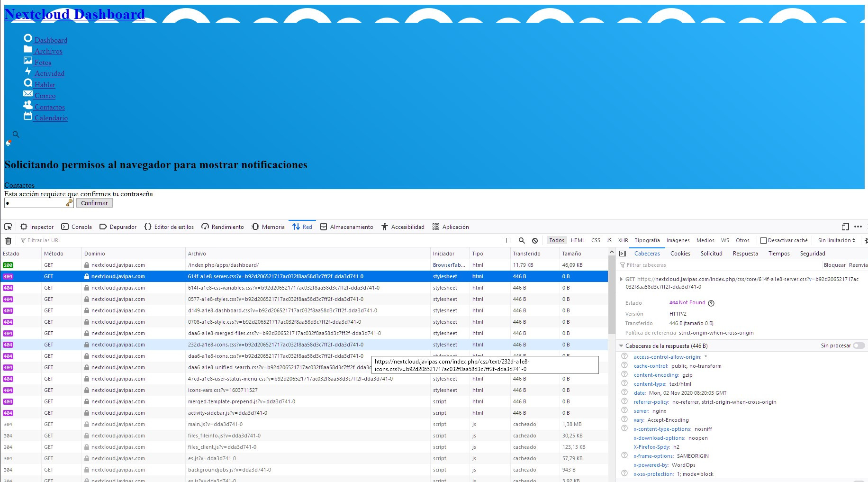Clear network log with trash icon
This screenshot has width=868, height=482.
8,241
